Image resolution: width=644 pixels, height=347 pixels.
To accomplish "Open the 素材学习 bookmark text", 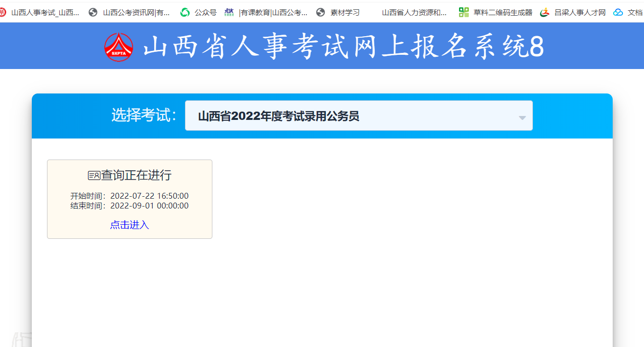I will tap(345, 13).
